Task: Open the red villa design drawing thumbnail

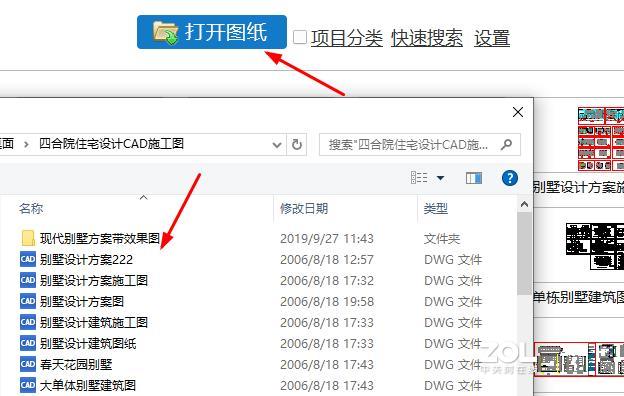Action: click(x=601, y=139)
